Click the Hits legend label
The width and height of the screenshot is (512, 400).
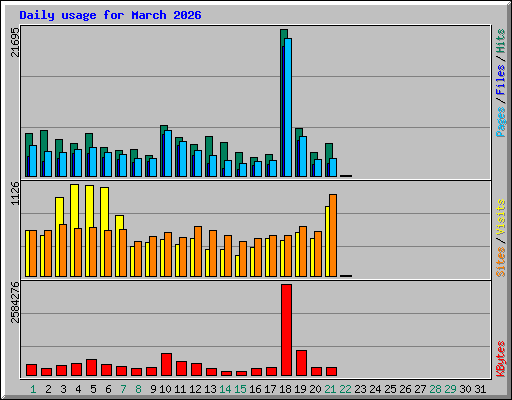[x=500, y=41]
